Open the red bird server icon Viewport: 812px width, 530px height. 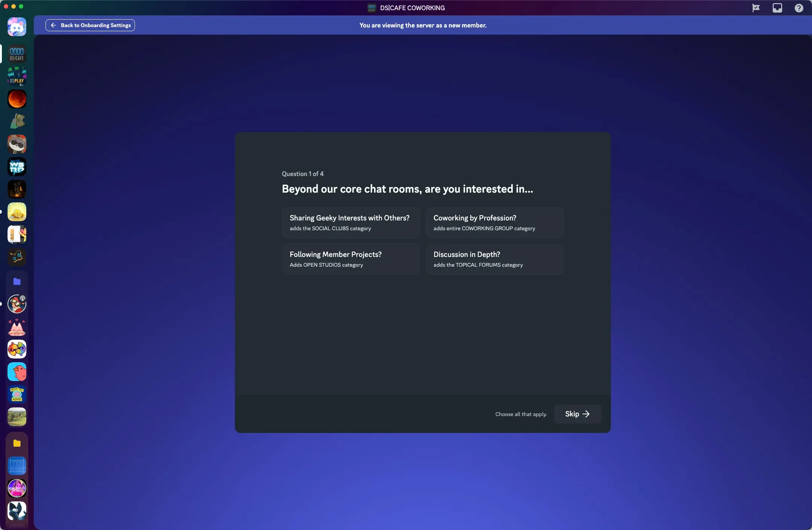[x=17, y=372]
